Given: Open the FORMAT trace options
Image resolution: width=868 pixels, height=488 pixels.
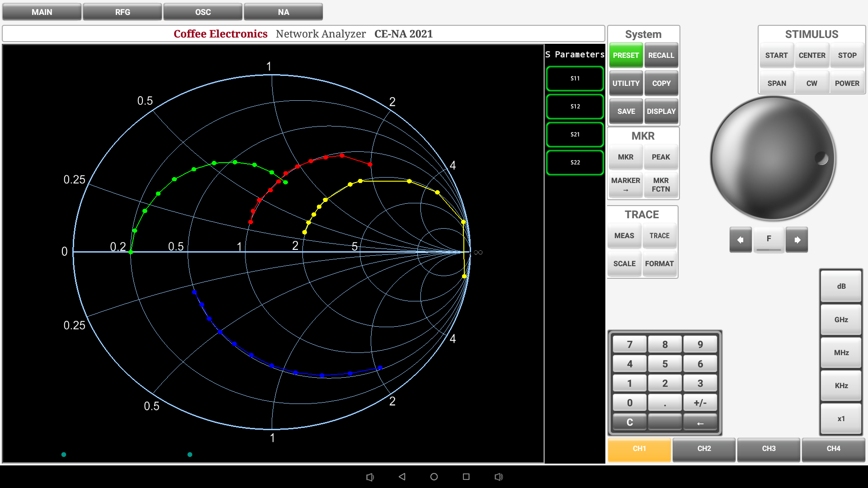Looking at the screenshot, I should pyautogui.click(x=659, y=264).
